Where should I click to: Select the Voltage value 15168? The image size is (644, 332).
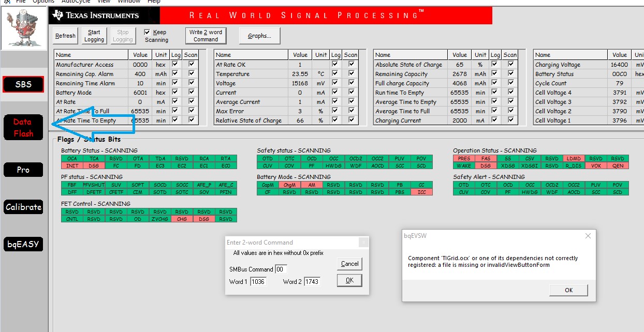(300, 83)
